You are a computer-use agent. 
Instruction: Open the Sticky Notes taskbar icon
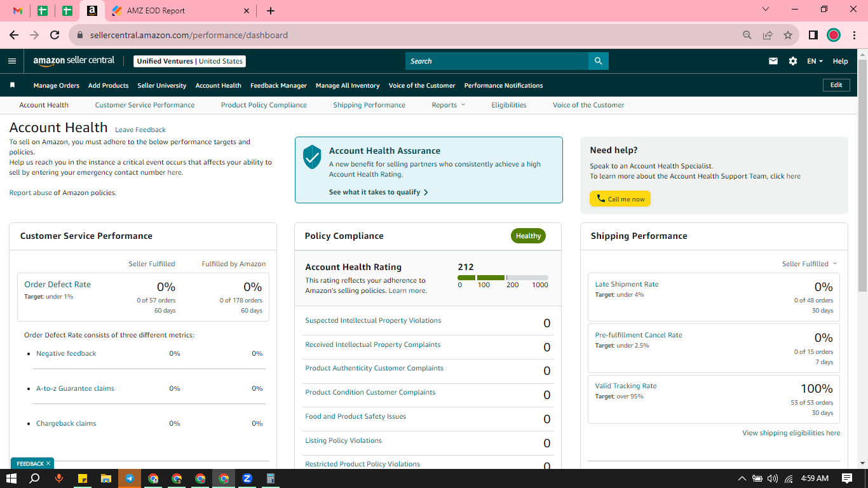point(83,478)
